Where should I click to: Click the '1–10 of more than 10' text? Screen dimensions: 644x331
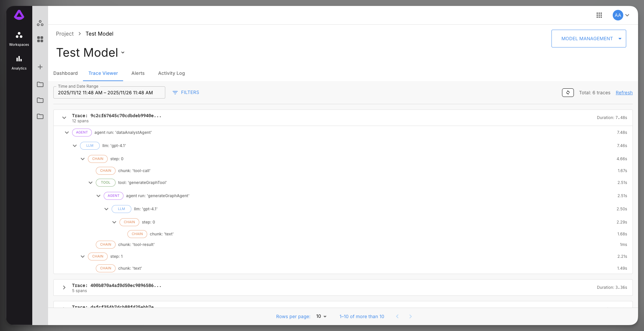click(362, 316)
